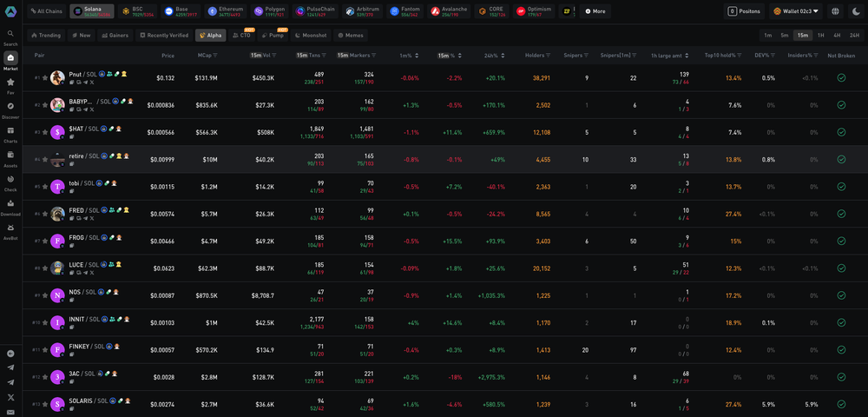Toggle dark mode moon icon
Image resolution: width=868 pixels, height=417 pixels.
coord(856,11)
